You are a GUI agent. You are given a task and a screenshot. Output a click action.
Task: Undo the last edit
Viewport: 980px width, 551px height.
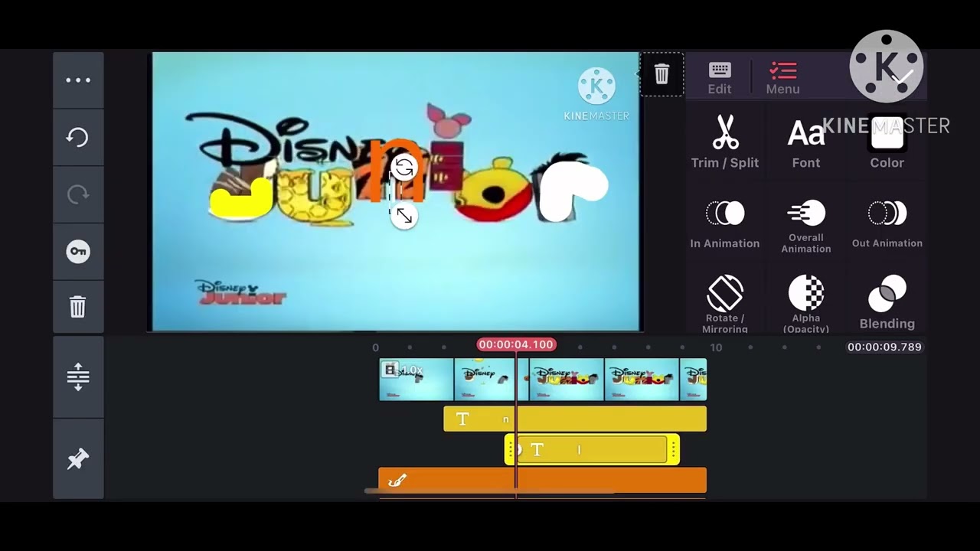click(x=78, y=137)
